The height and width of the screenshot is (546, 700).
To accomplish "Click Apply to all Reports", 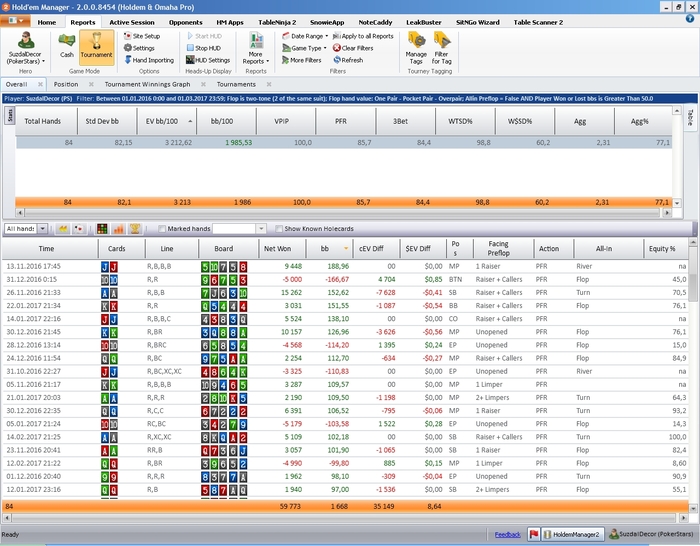I will 363,36.
